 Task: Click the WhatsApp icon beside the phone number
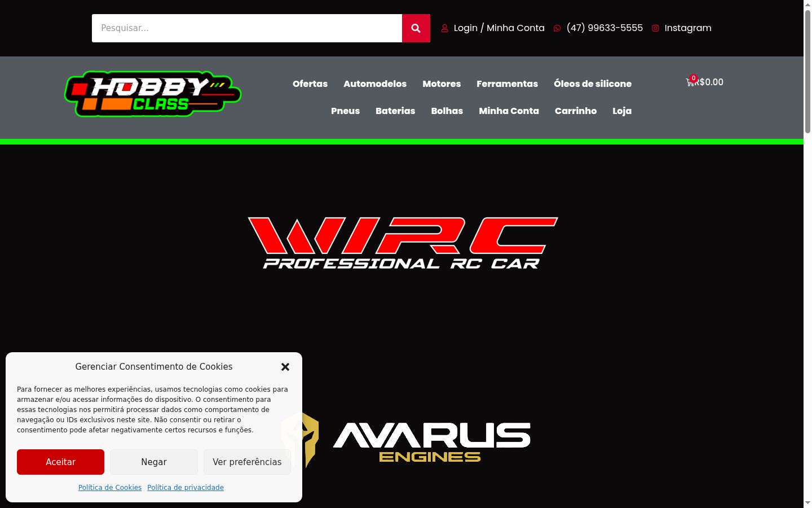[557, 28]
